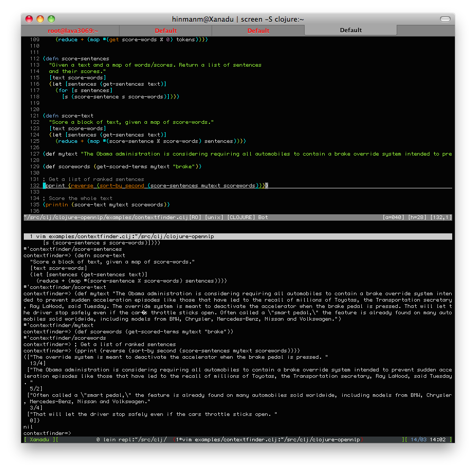Click the 14/03 date in status bar
Screen dimensions: 476x472
(418, 440)
